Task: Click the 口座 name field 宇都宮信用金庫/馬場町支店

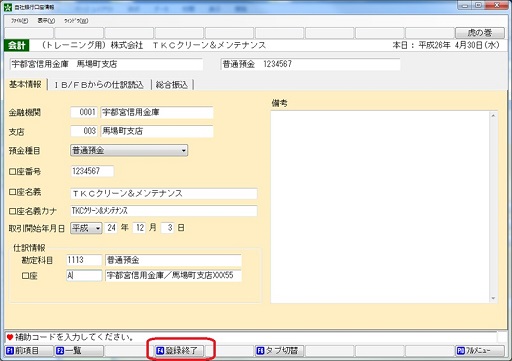Action: point(173,275)
